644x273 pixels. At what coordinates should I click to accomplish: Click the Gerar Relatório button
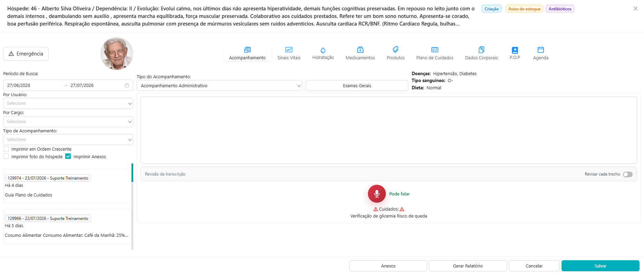(x=468, y=266)
